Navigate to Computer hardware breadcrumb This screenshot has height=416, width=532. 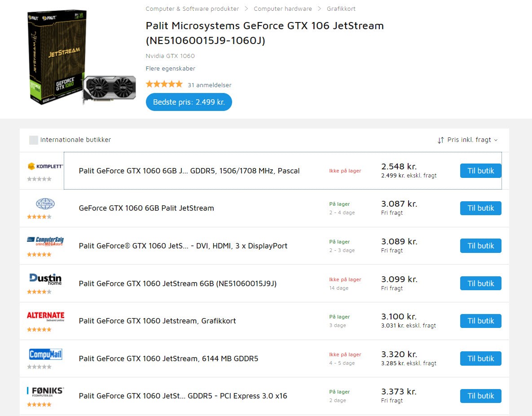click(283, 9)
